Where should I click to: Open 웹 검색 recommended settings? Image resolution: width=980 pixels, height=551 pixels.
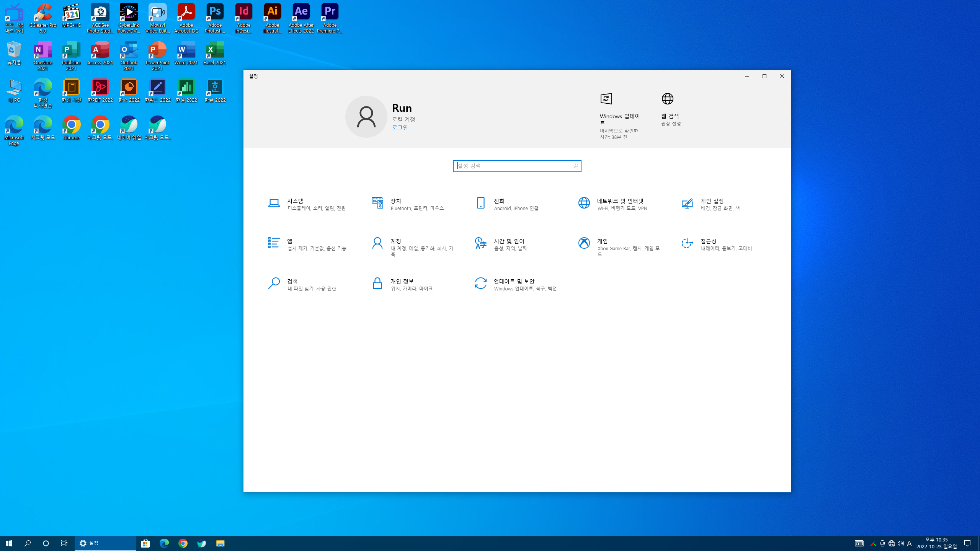[671, 109]
